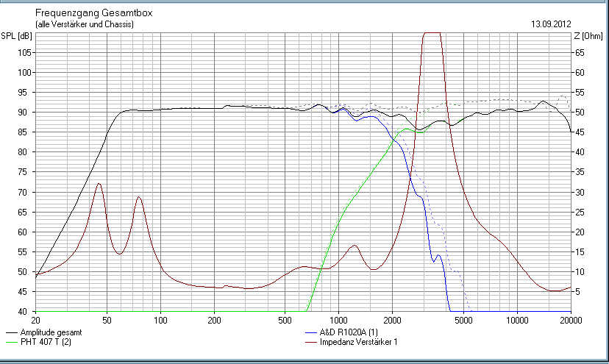This screenshot has width=609, height=364.
Task: Click the '100' frequency axis label
Action: pos(160,321)
